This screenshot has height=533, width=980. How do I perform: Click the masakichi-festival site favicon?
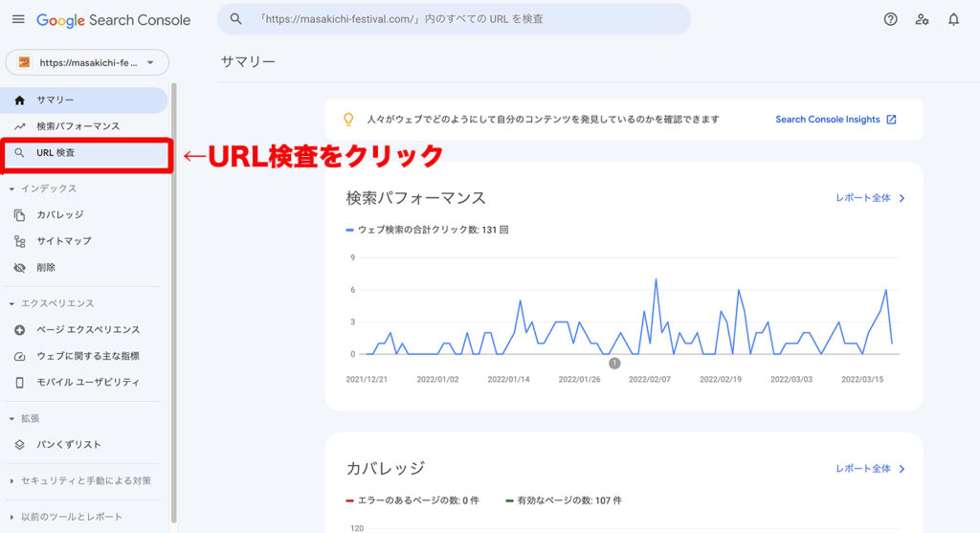[x=24, y=62]
